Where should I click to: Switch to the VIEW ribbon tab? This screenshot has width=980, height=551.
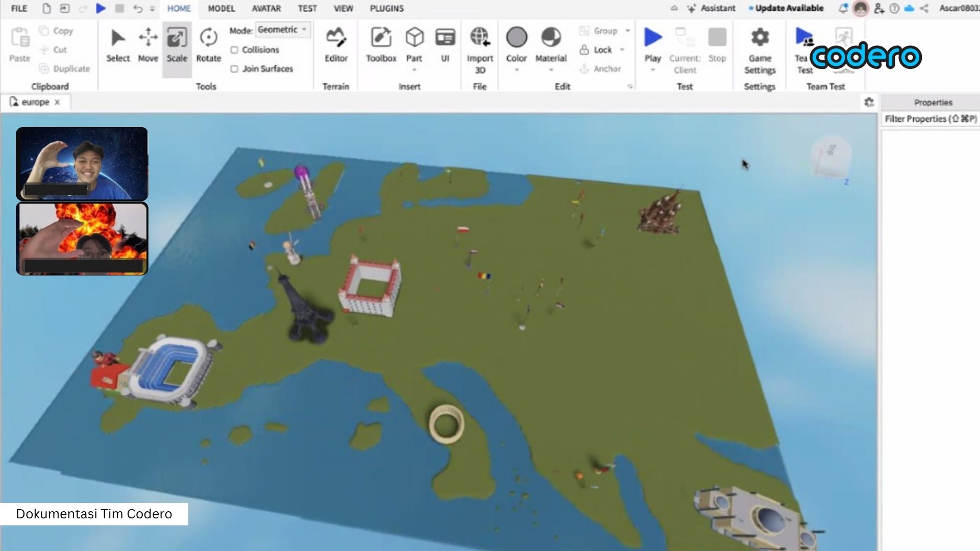[344, 9]
